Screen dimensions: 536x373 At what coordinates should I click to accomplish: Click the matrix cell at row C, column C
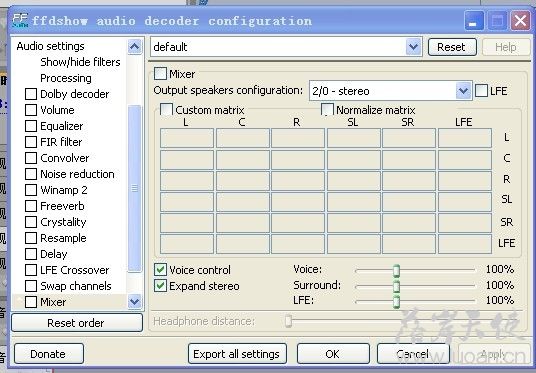[243, 160]
